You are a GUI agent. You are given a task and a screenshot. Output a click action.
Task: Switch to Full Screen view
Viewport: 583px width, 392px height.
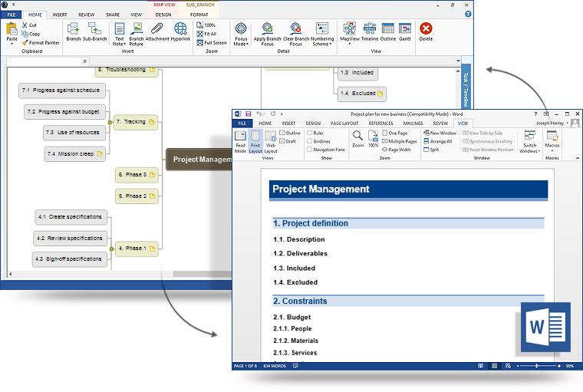[x=212, y=43]
